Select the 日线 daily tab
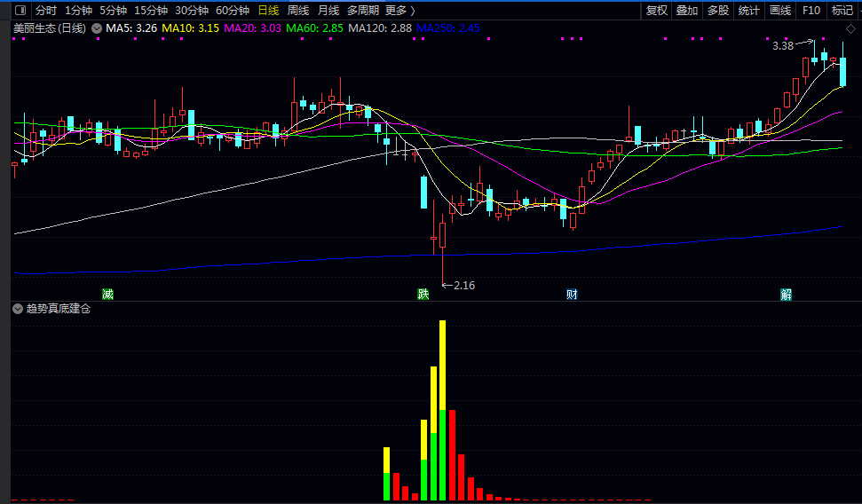 (x=268, y=11)
